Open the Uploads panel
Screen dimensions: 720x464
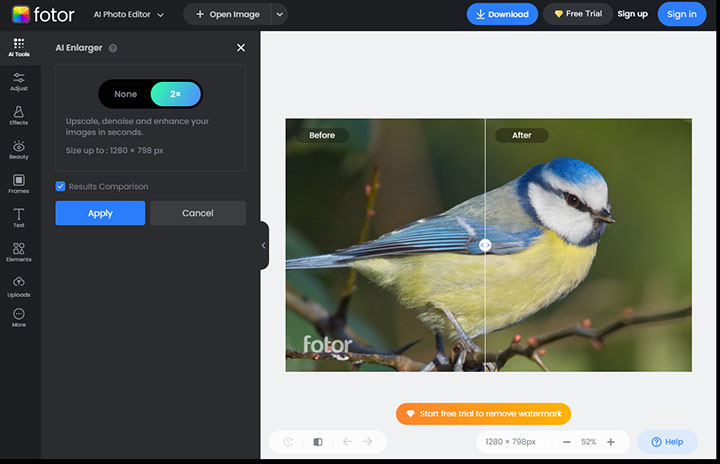click(x=19, y=287)
